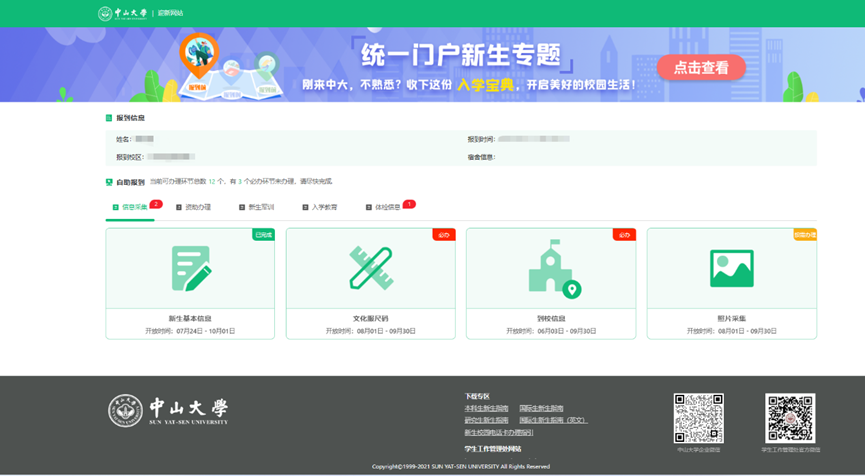Click the yellow badge on 照片采集 card
The height and width of the screenshot is (476, 865).
805,235
